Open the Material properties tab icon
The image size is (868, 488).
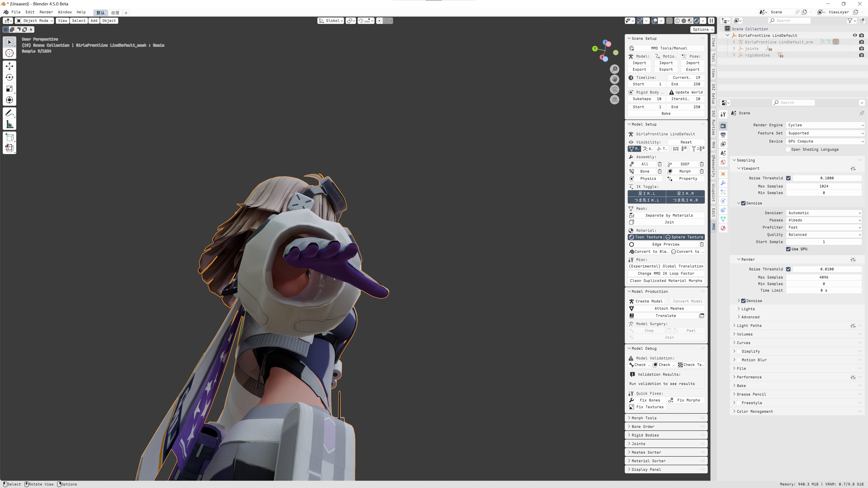723,228
